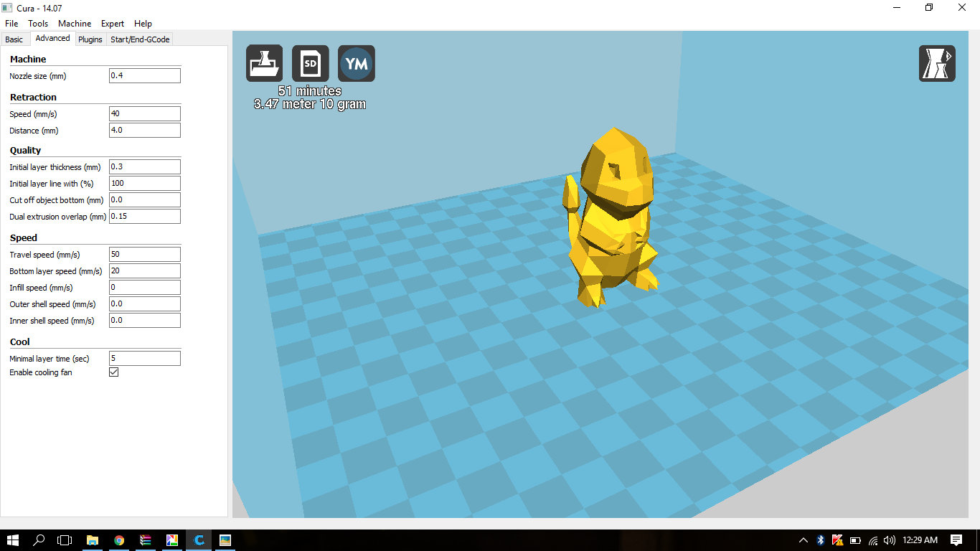Open the Expert menu
This screenshot has width=980, height=551.
(x=113, y=24)
